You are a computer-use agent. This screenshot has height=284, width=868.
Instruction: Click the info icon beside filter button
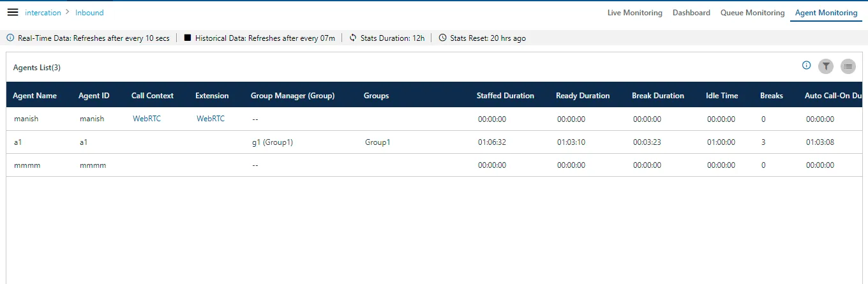click(806, 66)
